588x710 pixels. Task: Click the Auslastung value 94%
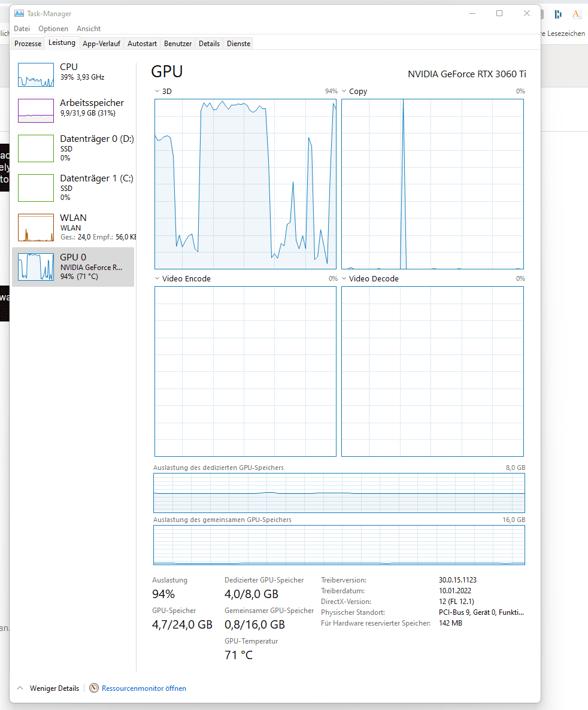pos(163,594)
